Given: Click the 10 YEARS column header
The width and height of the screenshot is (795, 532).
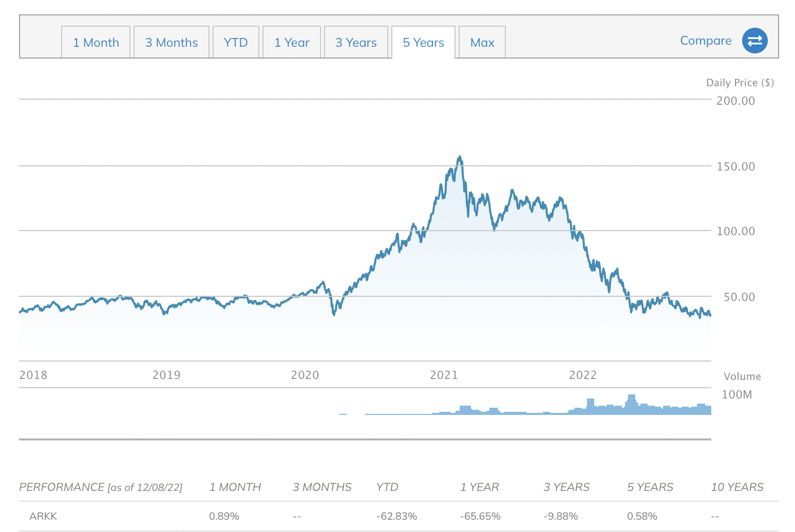Looking at the screenshot, I should coord(737,487).
